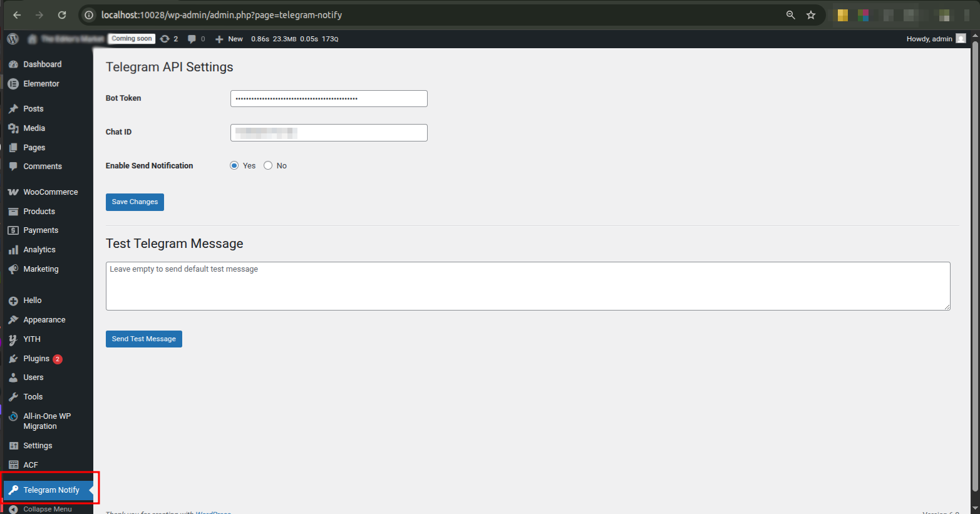980x514 pixels.
Task: Select Yes for Enable Send Notification
Action: (234, 166)
